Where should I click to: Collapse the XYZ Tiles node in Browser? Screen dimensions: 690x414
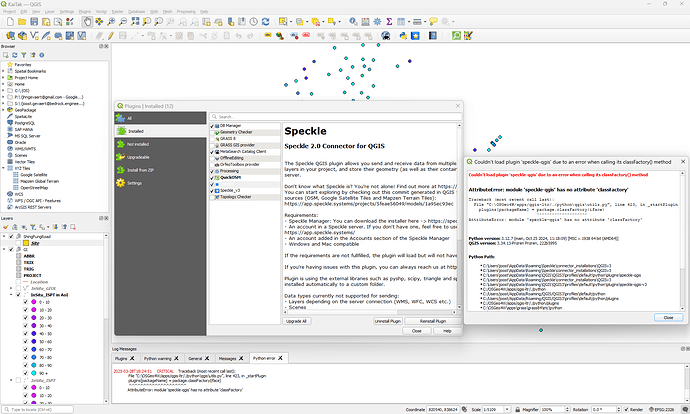coord(4,168)
